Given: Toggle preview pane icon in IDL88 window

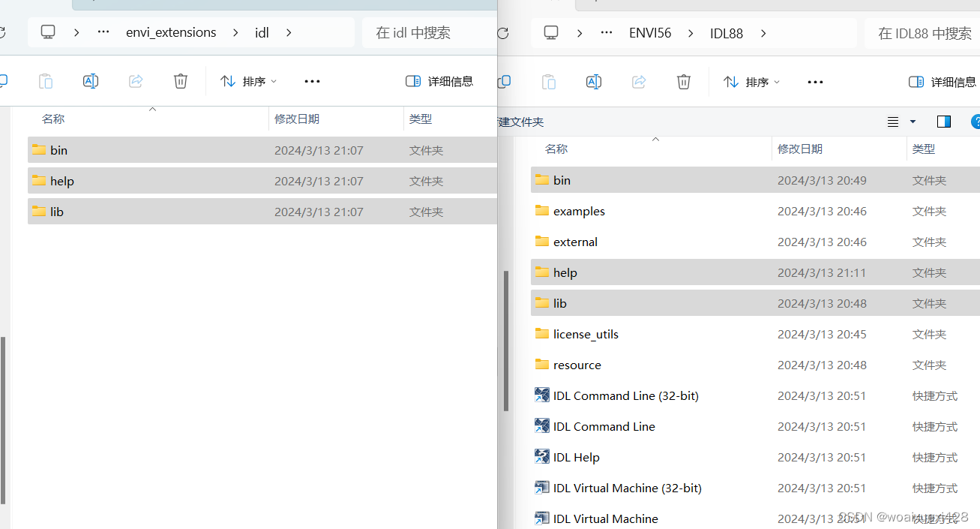Looking at the screenshot, I should [944, 122].
